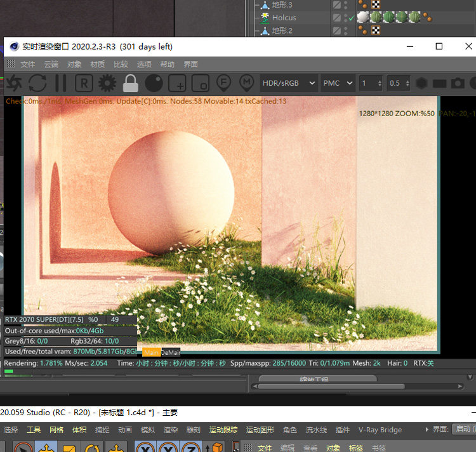
Task: Open the 界面 layout dropdown showing 启动
Action: (464, 429)
